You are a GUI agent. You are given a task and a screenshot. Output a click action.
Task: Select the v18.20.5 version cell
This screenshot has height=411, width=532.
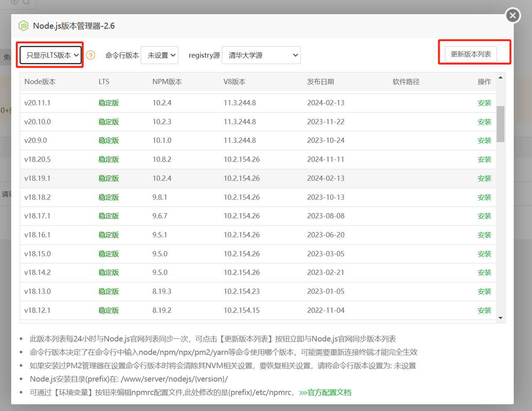(37, 160)
